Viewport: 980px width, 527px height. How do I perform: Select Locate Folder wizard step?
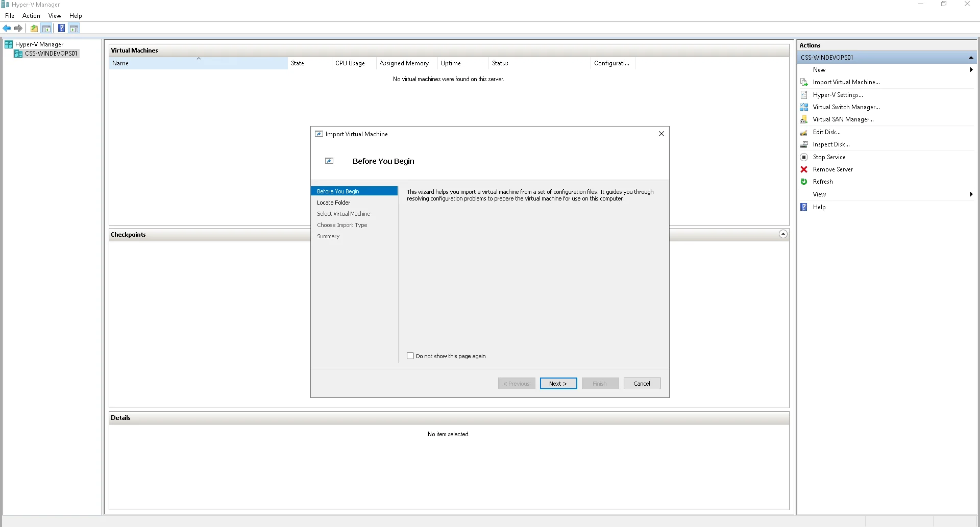(x=333, y=203)
